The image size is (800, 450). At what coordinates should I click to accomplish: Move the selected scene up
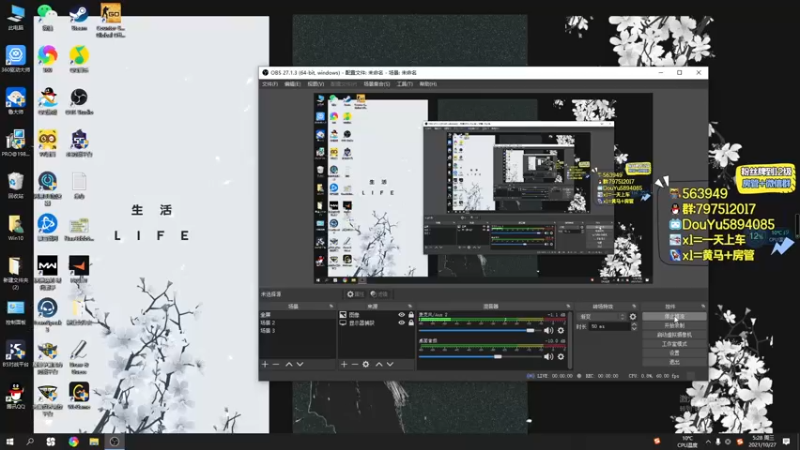(x=289, y=364)
